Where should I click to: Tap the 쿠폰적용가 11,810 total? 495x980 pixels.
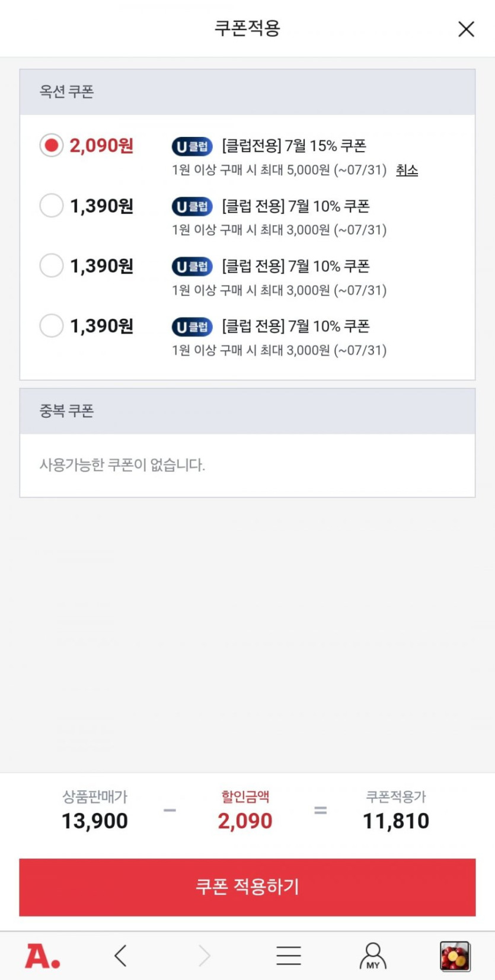click(395, 821)
